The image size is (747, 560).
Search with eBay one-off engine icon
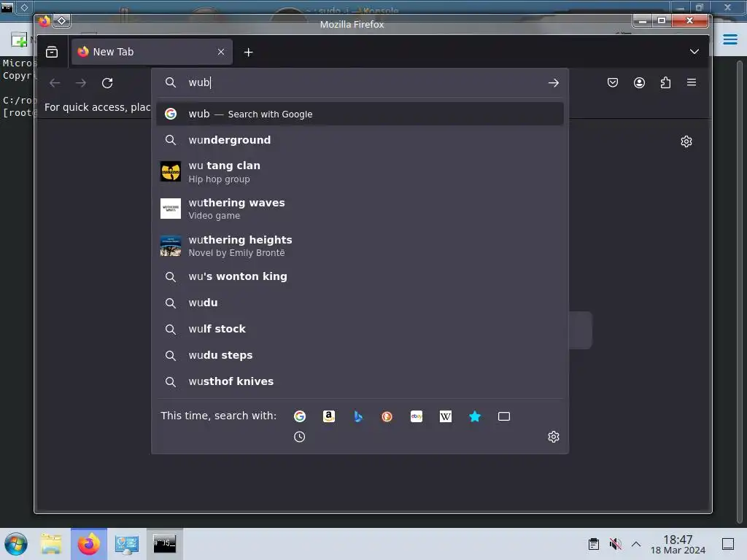(x=417, y=416)
